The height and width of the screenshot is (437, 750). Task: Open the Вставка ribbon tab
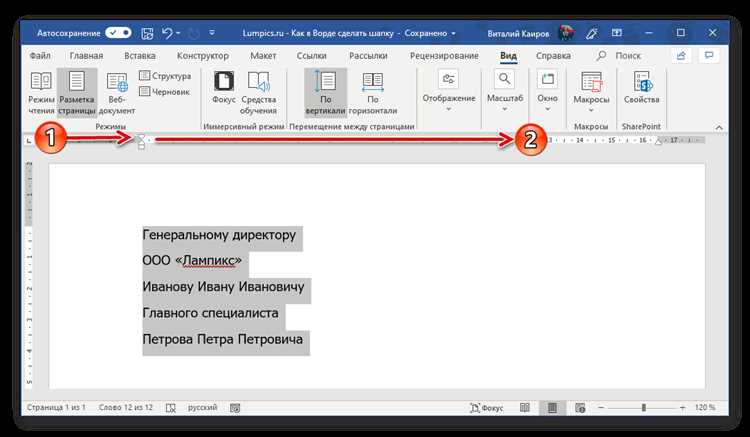tap(140, 55)
